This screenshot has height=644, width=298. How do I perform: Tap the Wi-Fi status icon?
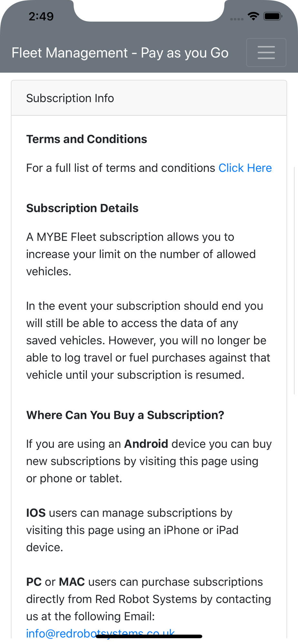[x=253, y=16]
